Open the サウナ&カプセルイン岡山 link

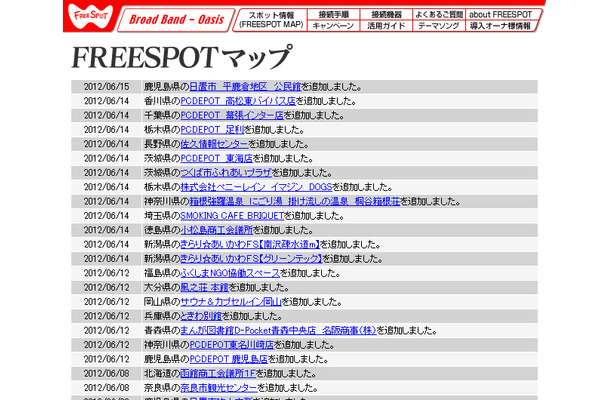(231, 302)
